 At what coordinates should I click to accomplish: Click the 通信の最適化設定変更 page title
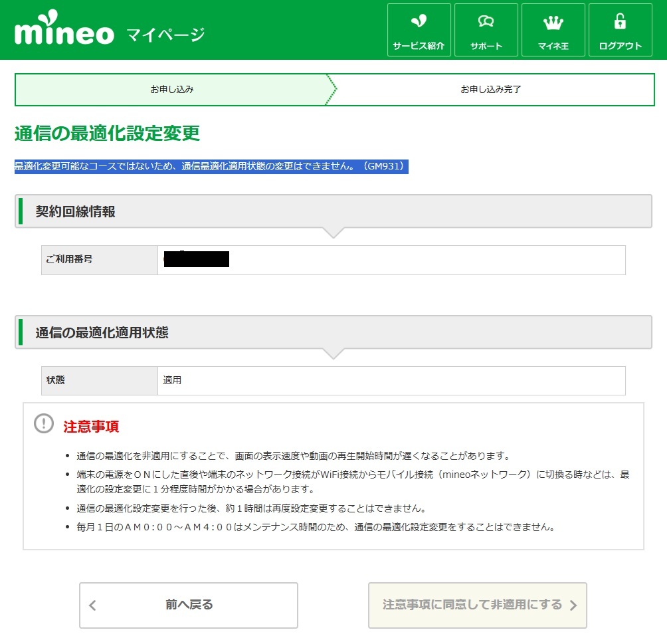click(x=107, y=133)
